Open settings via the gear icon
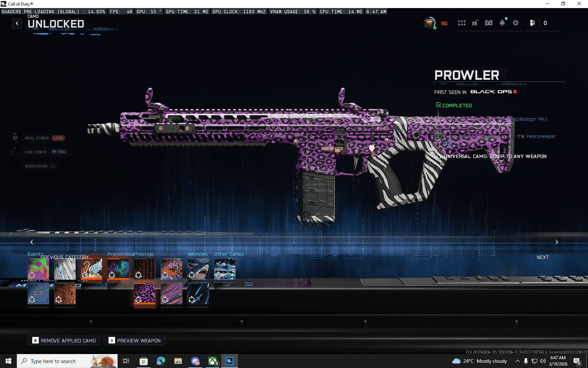The height and width of the screenshot is (368, 588). click(516, 23)
